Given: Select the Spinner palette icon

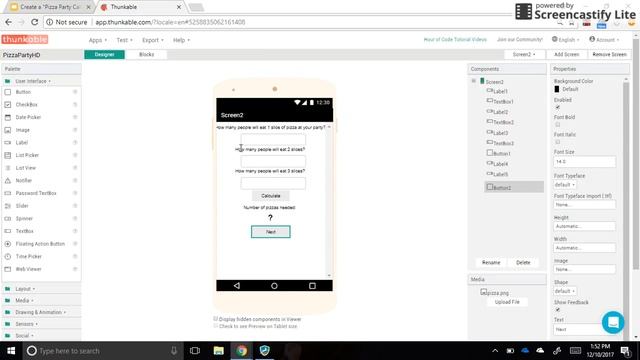Looking at the screenshot, I should click(x=8, y=218).
